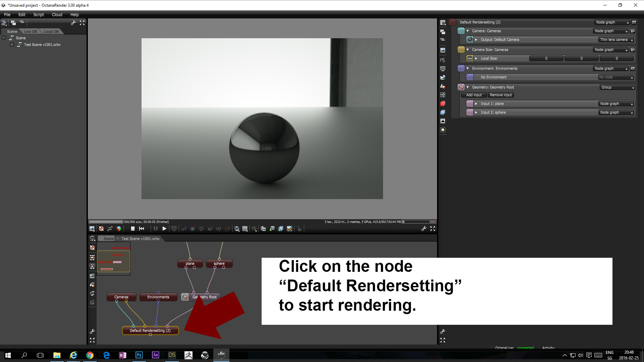Click the stop render button
Screen dimensions: 644x362
[132, 229]
